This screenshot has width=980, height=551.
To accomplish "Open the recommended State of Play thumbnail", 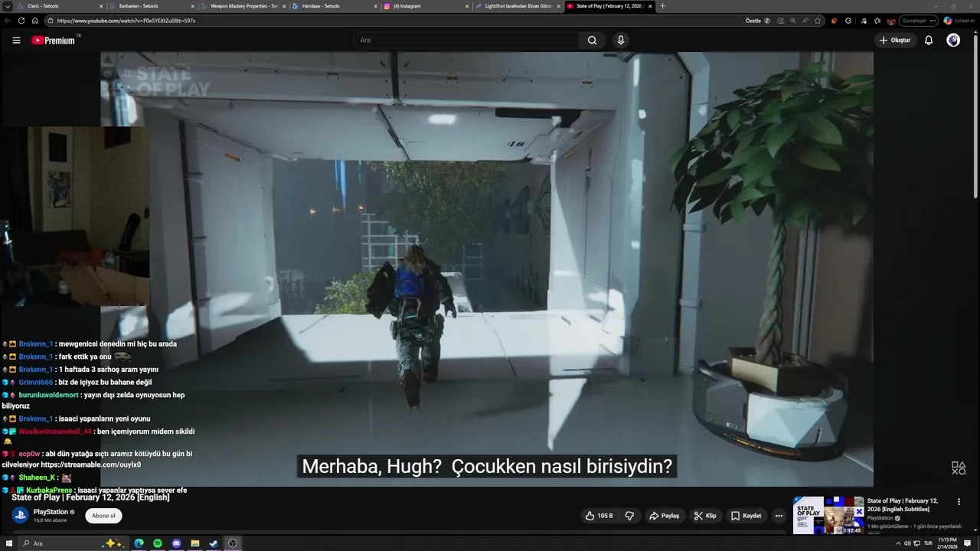I will click(x=828, y=516).
